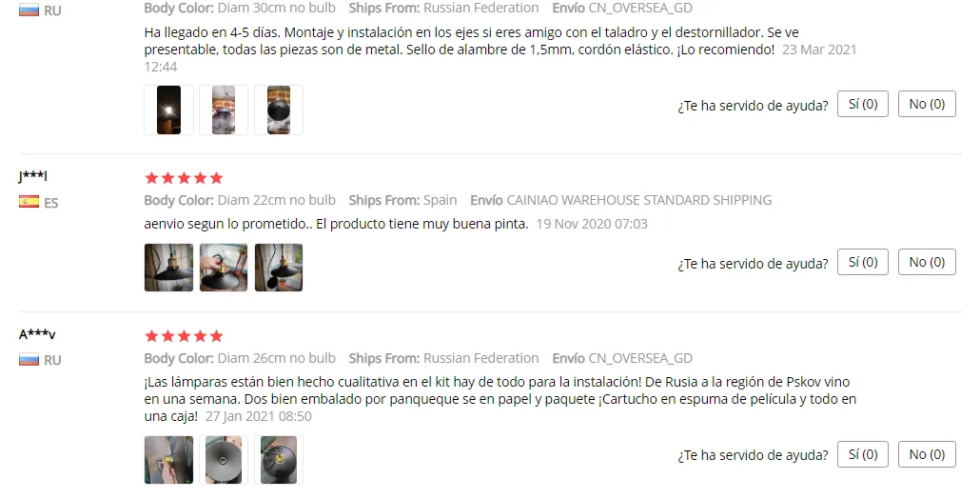View middle lamp photo from J***l's review
This screenshot has height=499, width=980.
(224, 268)
